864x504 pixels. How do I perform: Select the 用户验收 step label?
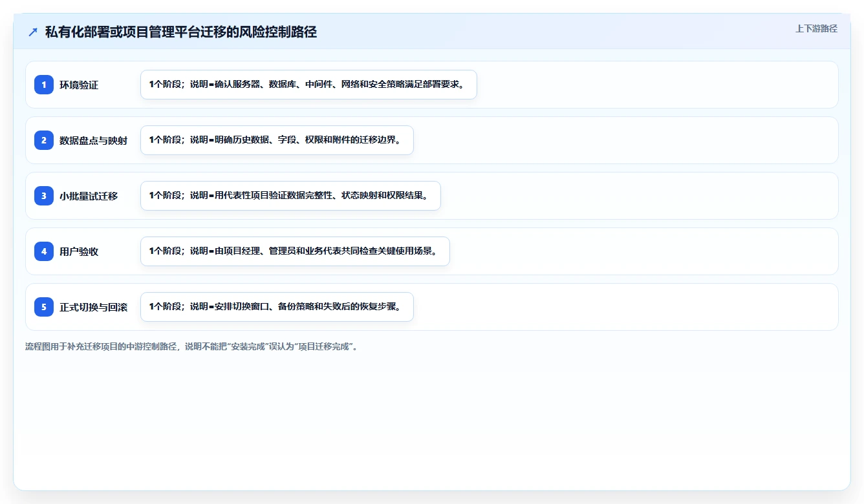click(x=79, y=252)
